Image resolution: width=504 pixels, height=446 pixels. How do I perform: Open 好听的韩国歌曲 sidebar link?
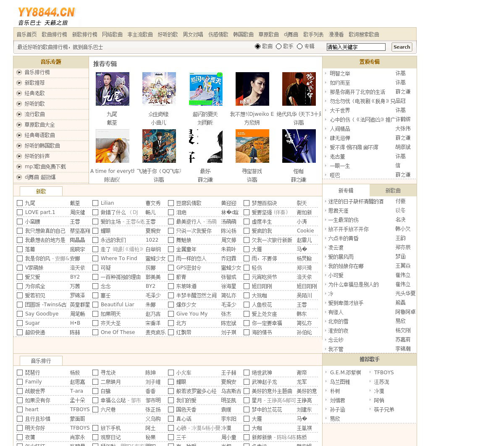tap(42, 146)
